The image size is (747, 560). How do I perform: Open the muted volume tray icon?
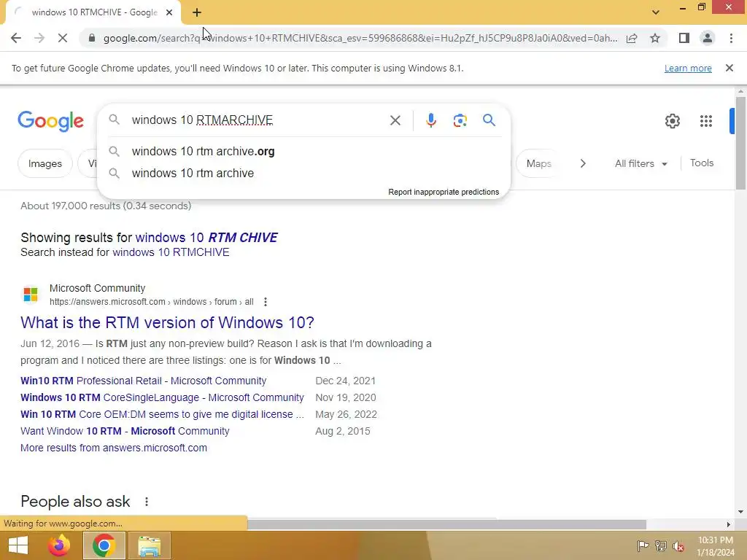(678, 545)
